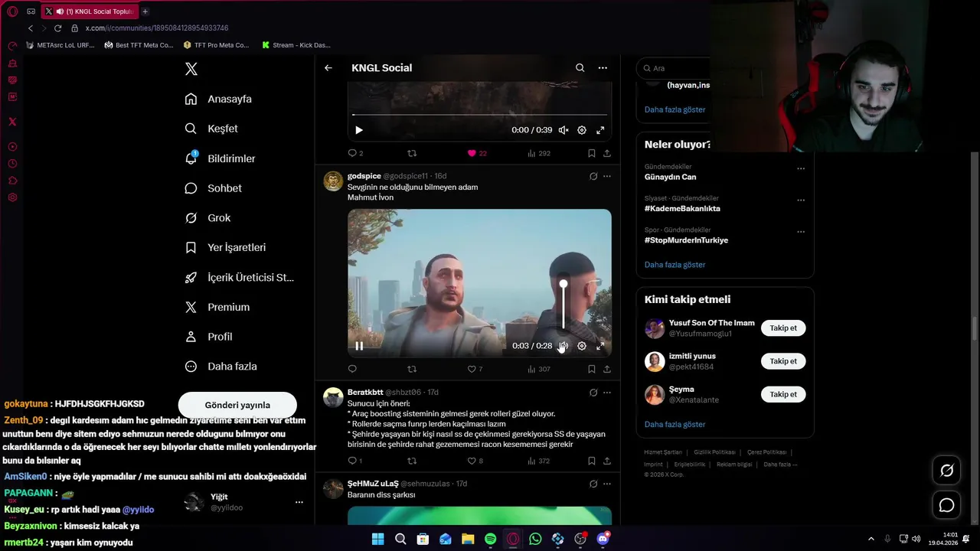Image resolution: width=980 pixels, height=551 pixels.
Task: Fullscreen the 0:39 video
Action: [x=600, y=130]
